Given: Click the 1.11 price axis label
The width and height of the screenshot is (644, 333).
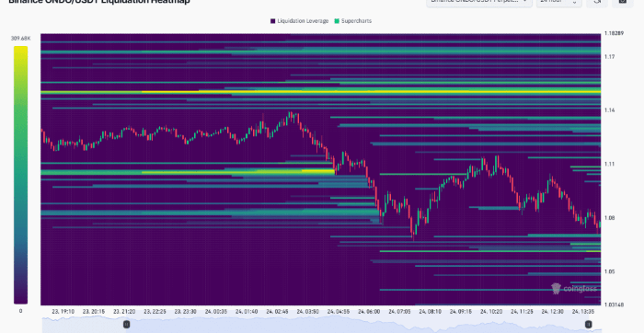Looking at the screenshot, I should coord(609,164).
